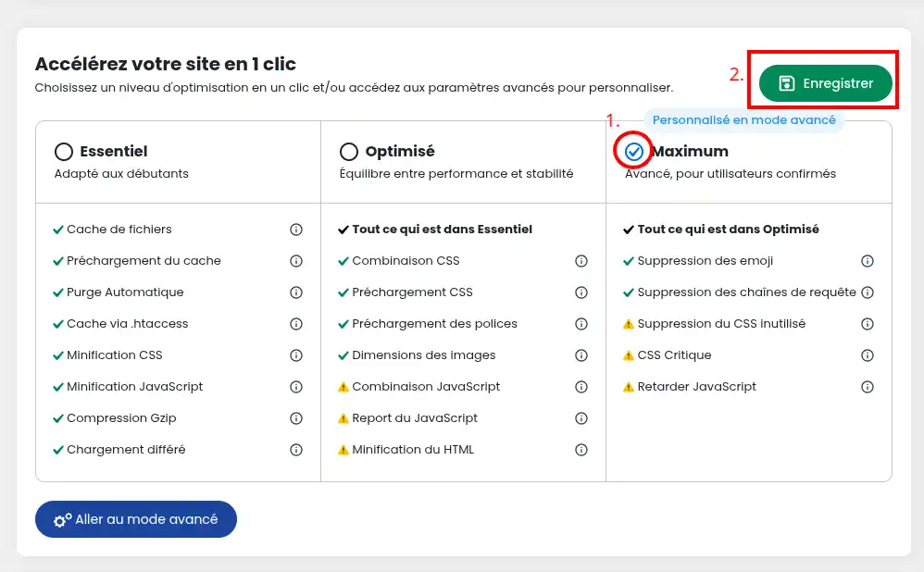This screenshot has height=572, width=924.
Task: Select the Essentiel optimization level
Action: pyautogui.click(x=64, y=152)
